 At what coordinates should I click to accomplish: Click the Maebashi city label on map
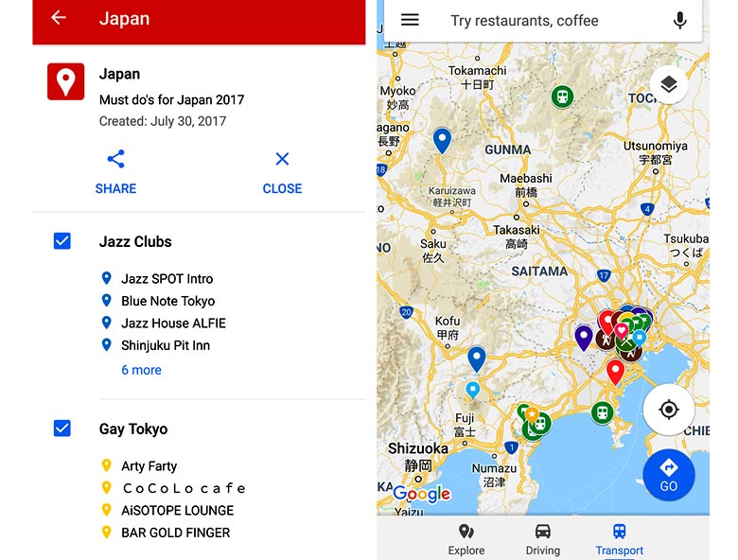click(526, 185)
